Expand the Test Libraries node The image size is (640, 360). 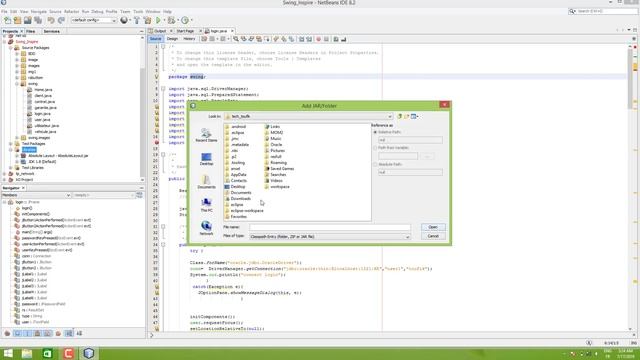pyautogui.click(x=11, y=168)
